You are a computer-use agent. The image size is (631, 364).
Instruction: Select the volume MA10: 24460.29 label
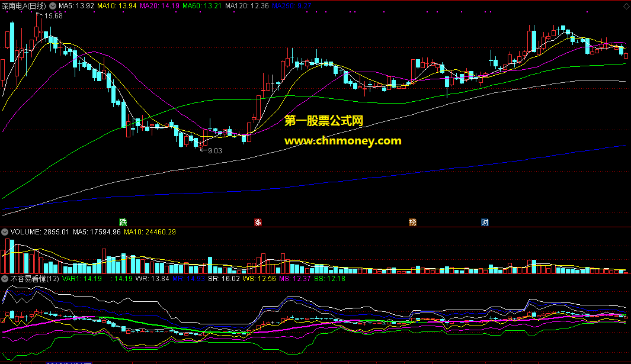[150, 232]
